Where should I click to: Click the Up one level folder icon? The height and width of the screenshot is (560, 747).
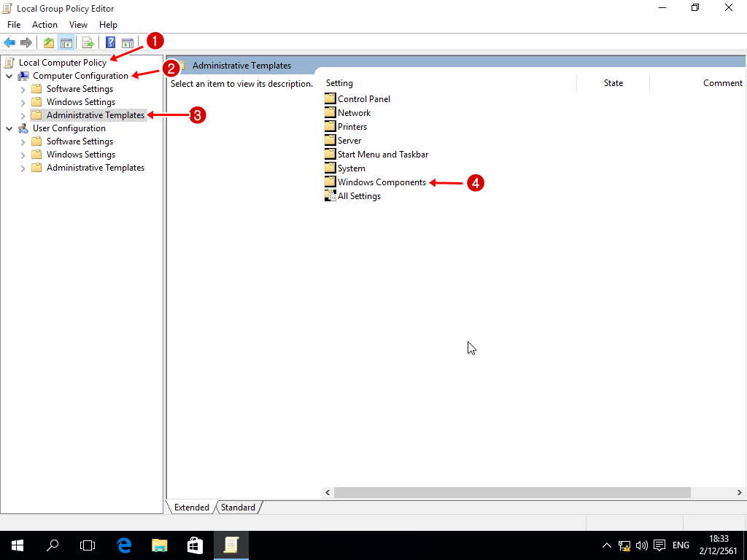coord(48,43)
